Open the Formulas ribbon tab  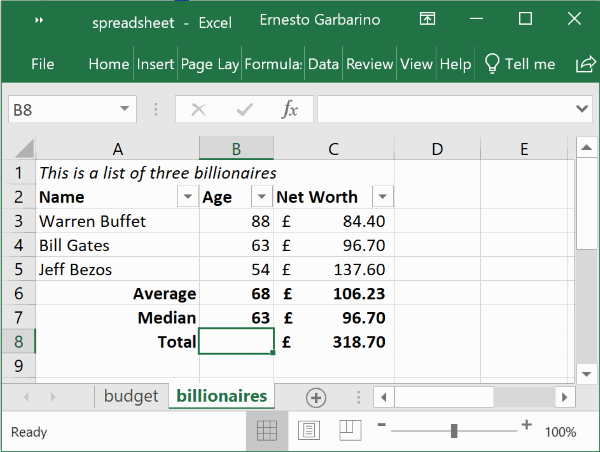(x=273, y=64)
